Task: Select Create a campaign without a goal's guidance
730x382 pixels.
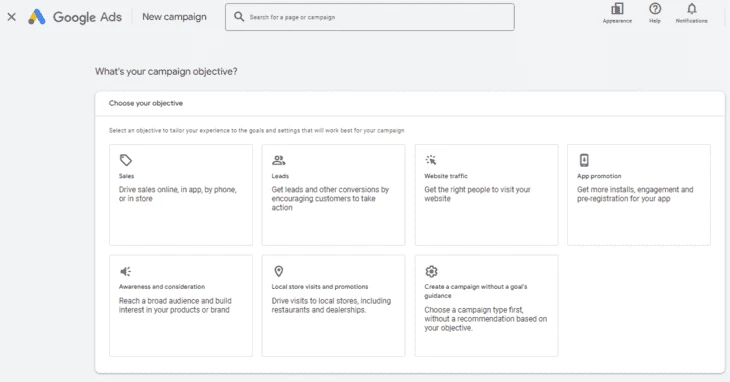Action: coord(487,306)
